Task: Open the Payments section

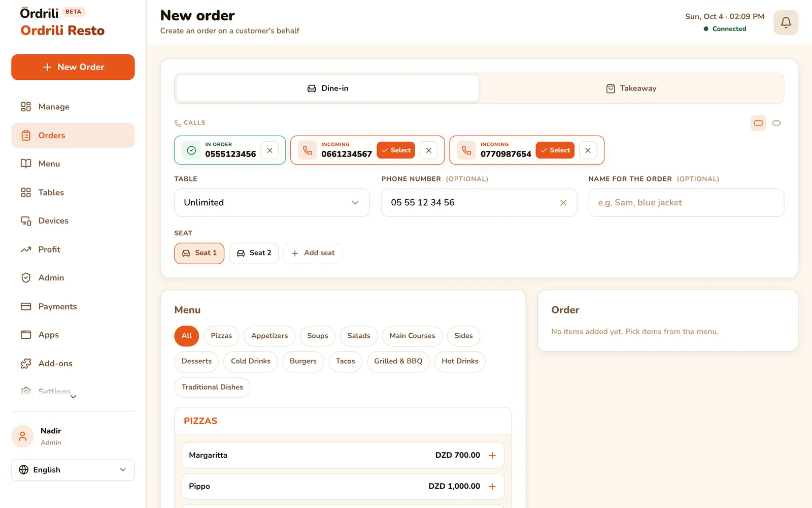Action: tap(73, 306)
